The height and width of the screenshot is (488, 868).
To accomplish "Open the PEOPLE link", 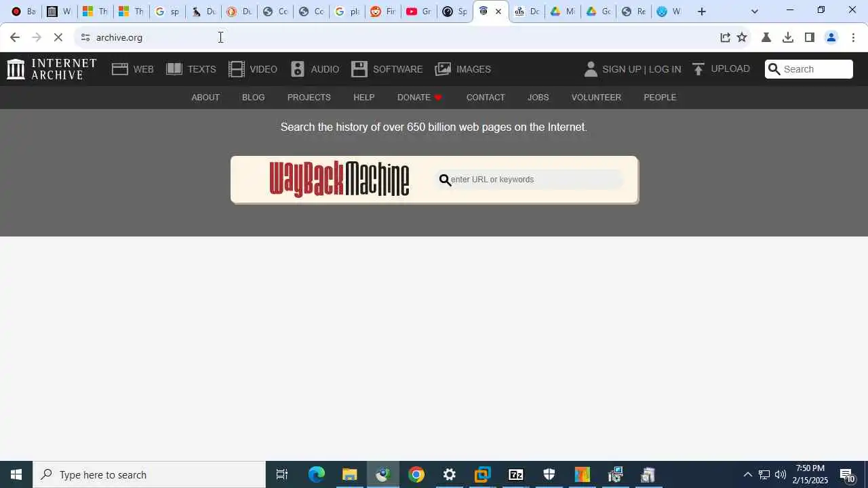I will [x=660, y=98].
